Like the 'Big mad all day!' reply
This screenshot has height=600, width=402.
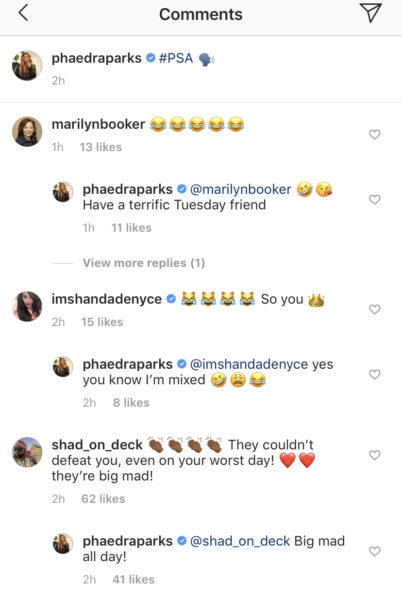click(x=374, y=551)
